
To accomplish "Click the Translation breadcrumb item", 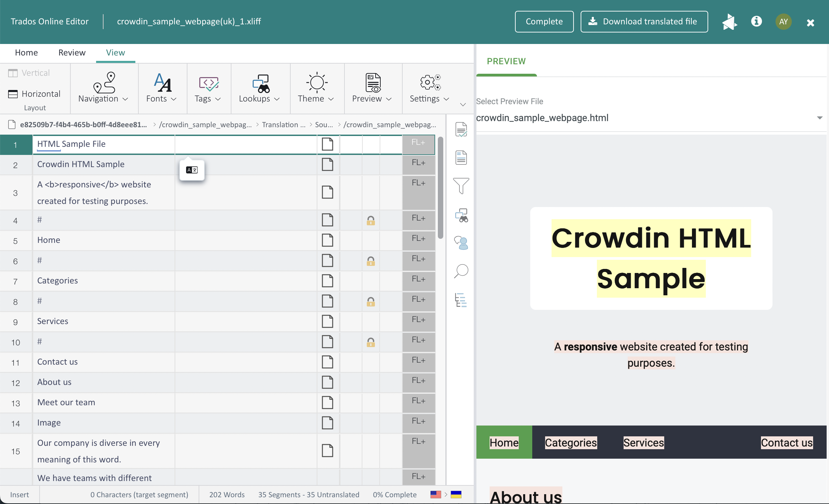I will (284, 124).
